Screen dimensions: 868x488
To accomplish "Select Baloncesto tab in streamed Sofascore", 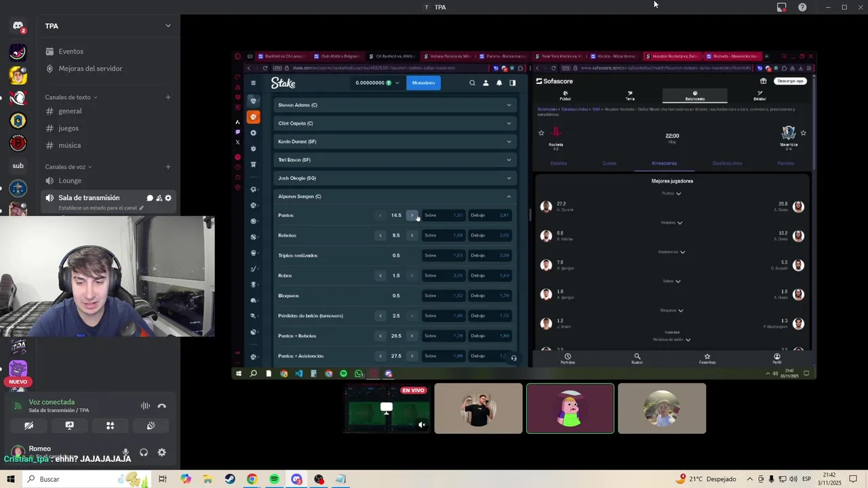I will [695, 96].
